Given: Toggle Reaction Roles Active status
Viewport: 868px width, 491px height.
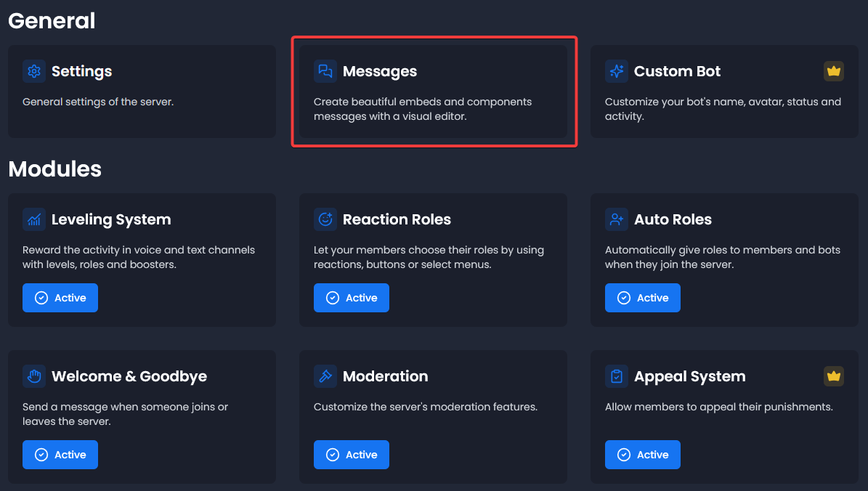Looking at the screenshot, I should 352,298.
